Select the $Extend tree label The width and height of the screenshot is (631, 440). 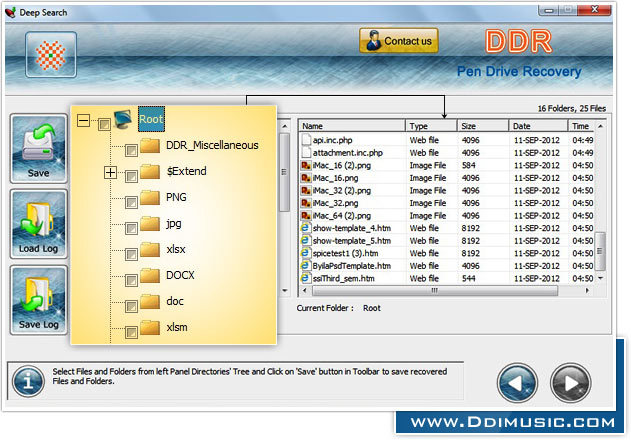click(187, 171)
